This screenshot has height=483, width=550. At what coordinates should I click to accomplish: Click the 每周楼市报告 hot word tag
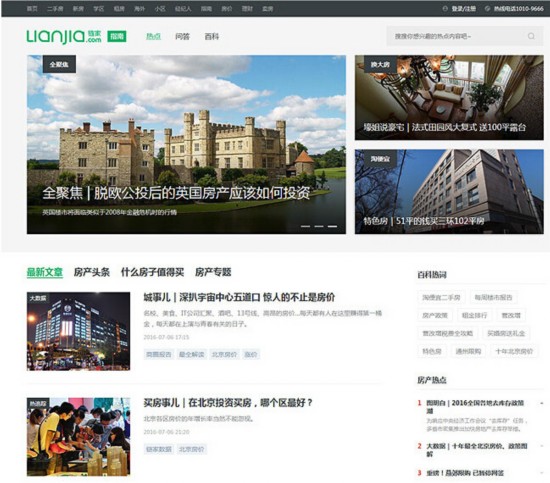tap(494, 297)
